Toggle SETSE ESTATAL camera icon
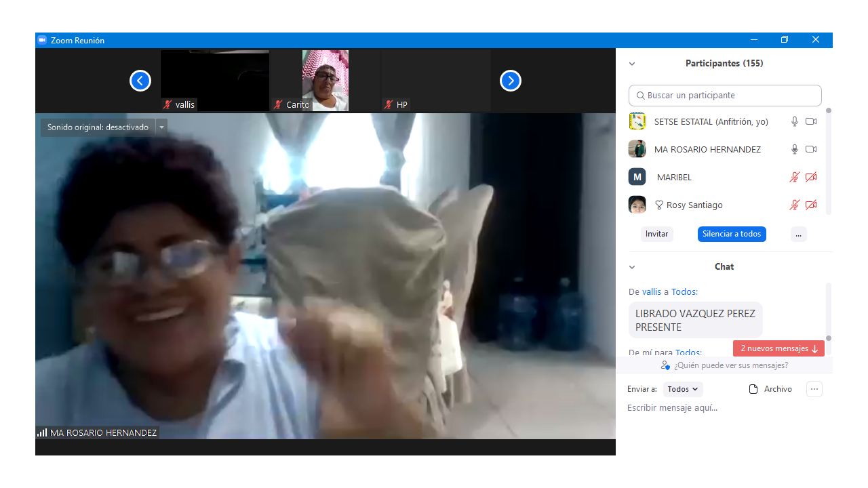Image resolution: width=868 pixels, height=488 pixels. tap(811, 121)
